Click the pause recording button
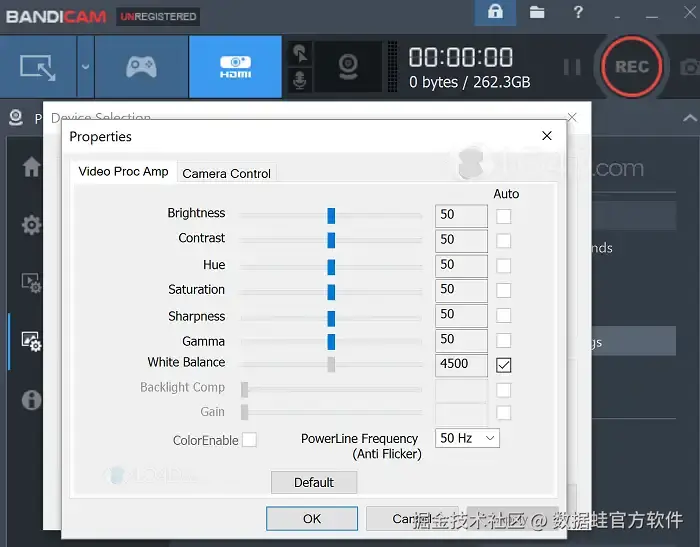This screenshot has height=547, width=700. (x=572, y=67)
